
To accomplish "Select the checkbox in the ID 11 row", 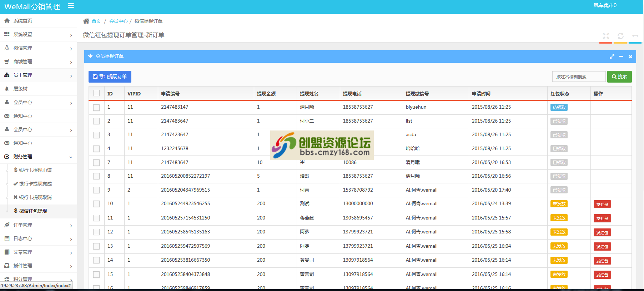I will coord(96,218).
